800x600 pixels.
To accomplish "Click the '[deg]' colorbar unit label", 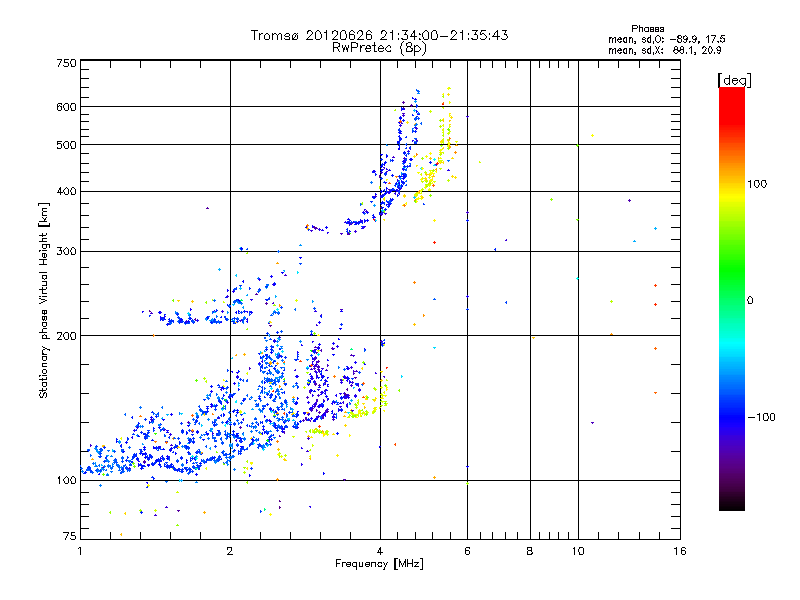I will [734, 80].
